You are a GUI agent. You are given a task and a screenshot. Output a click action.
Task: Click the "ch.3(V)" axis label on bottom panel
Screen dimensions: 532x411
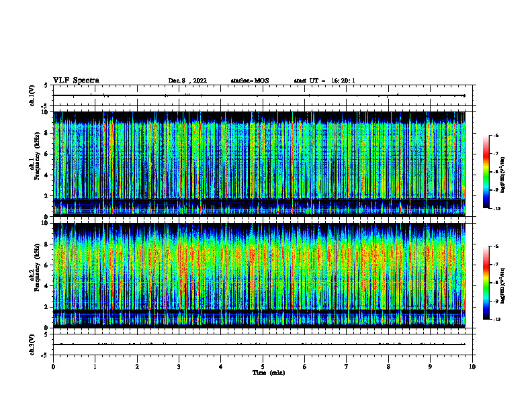tap(32, 345)
